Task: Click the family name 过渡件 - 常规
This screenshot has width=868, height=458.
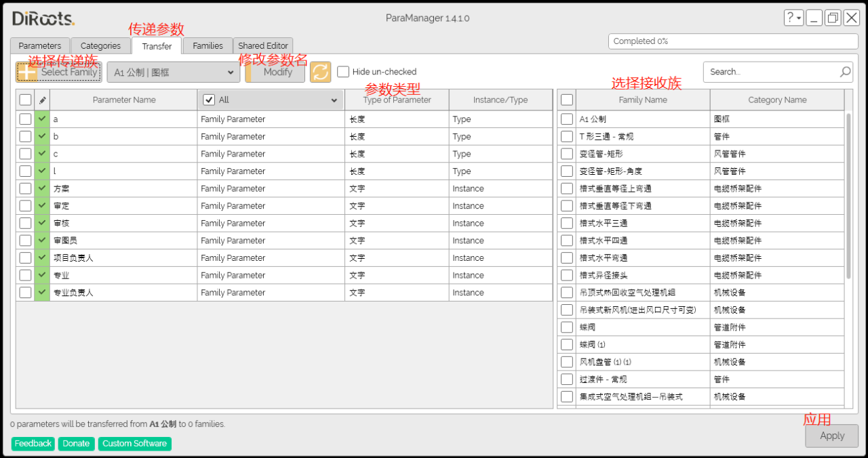Action: coord(603,379)
